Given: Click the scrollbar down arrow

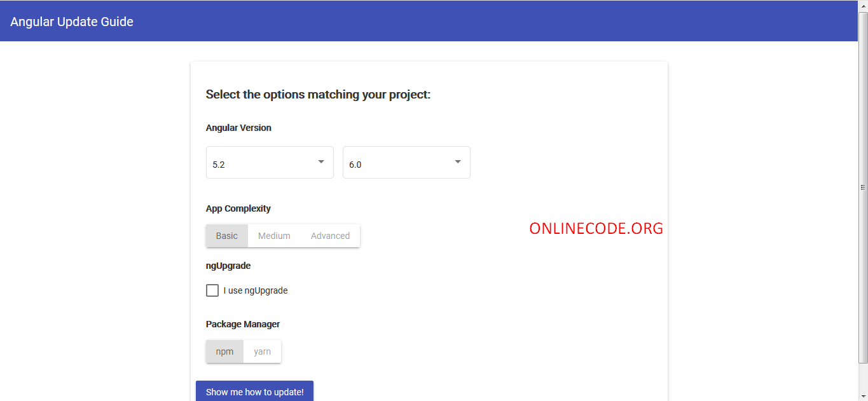Looking at the screenshot, I should pyautogui.click(x=863, y=396).
